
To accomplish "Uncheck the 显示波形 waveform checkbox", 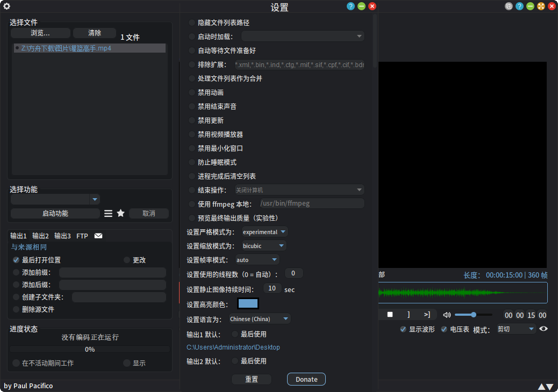I will (x=403, y=329).
